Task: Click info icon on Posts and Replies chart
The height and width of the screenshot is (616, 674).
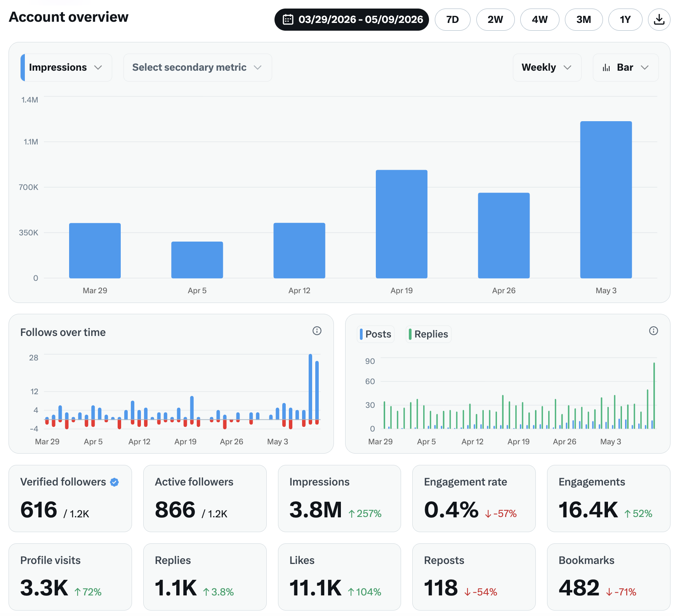Action: (653, 331)
